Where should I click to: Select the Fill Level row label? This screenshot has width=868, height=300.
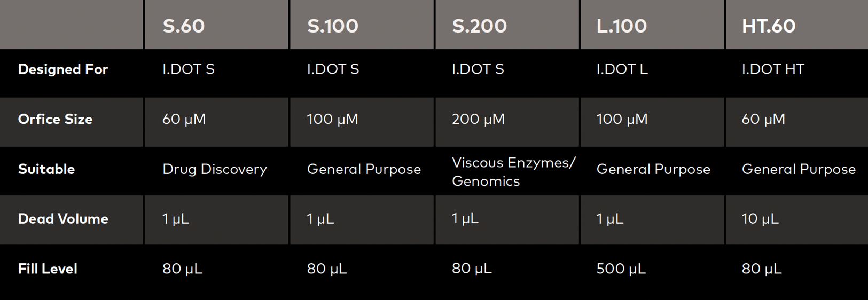click(x=48, y=269)
